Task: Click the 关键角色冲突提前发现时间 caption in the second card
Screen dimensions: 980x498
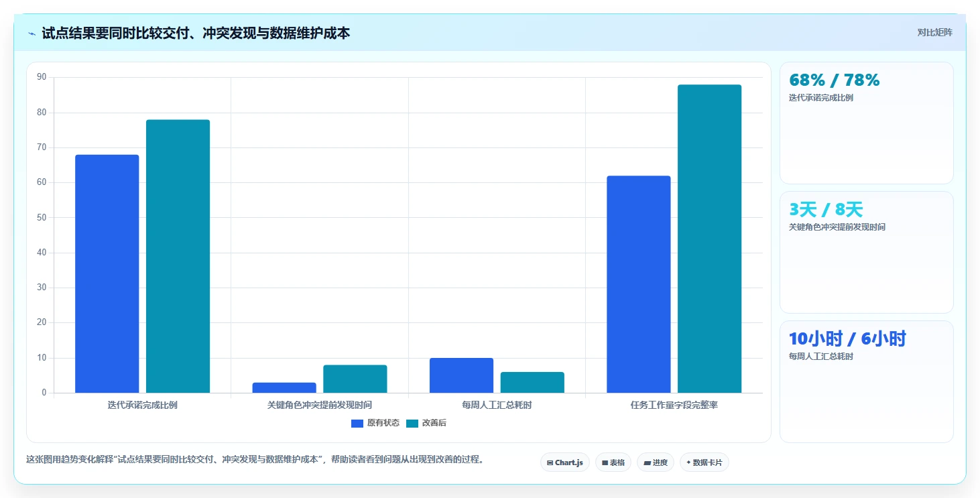Action: coord(837,227)
